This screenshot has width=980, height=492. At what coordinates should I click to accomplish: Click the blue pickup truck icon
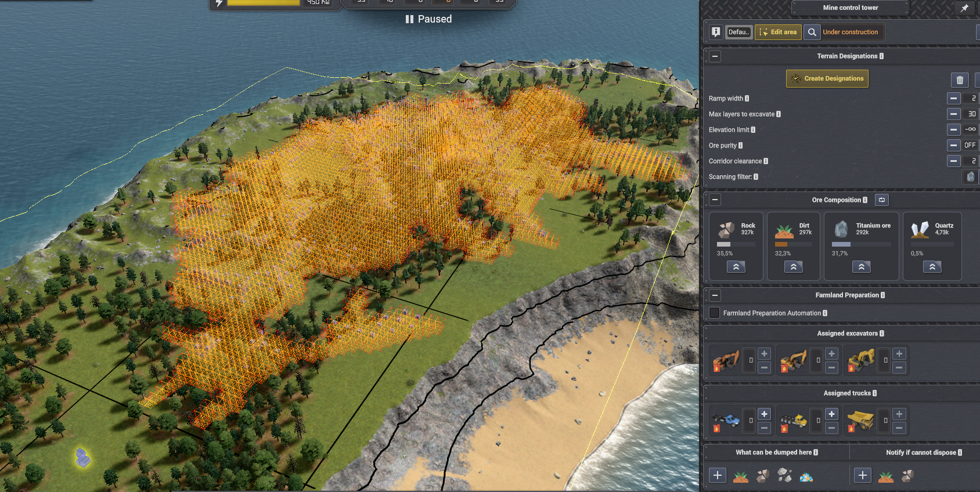726,421
